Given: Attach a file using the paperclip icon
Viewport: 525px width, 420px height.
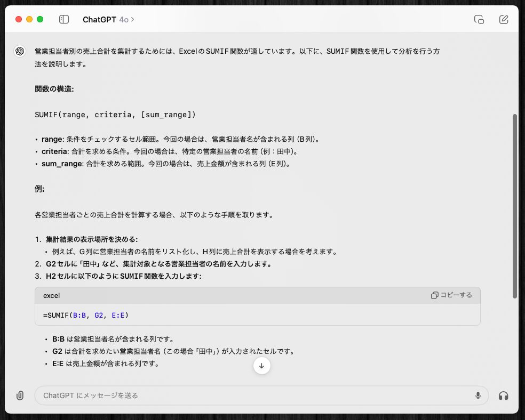Looking at the screenshot, I should coord(20,395).
